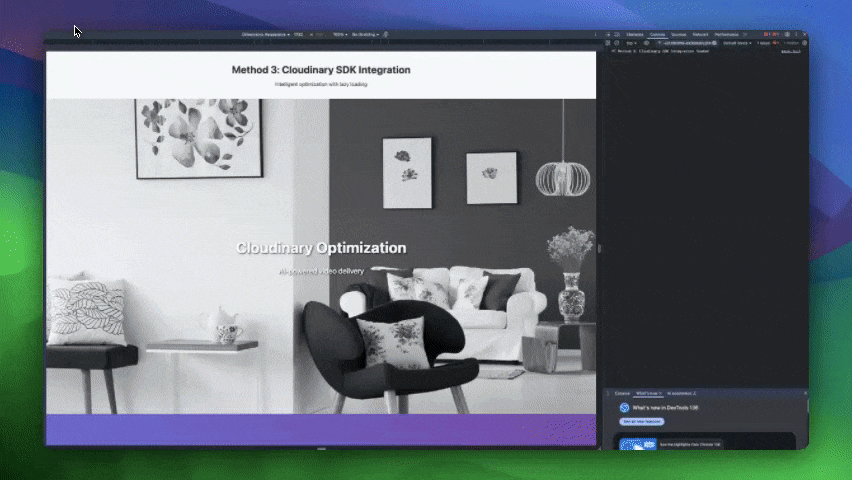Switch to the Console tab in top bar
The height and width of the screenshot is (480, 852).
pos(657,35)
